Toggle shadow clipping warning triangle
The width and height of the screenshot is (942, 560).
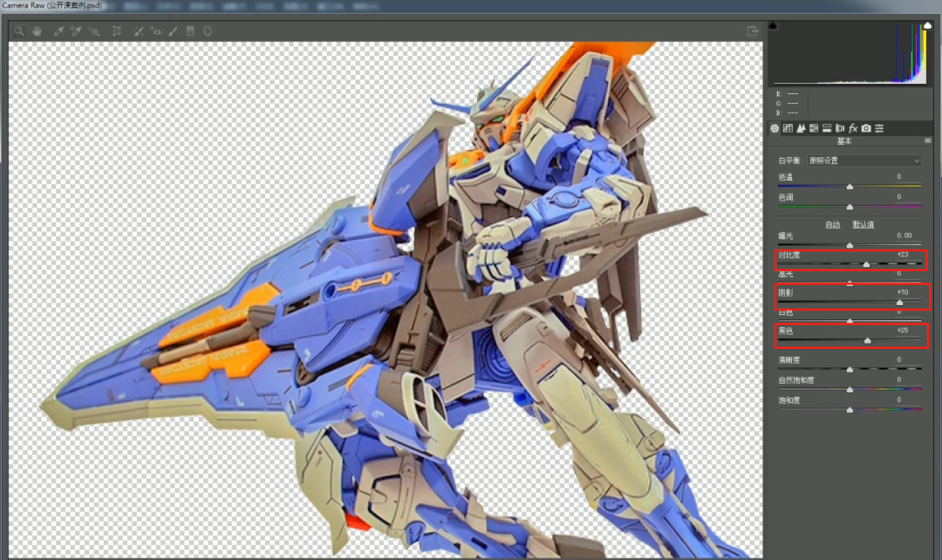[773, 26]
